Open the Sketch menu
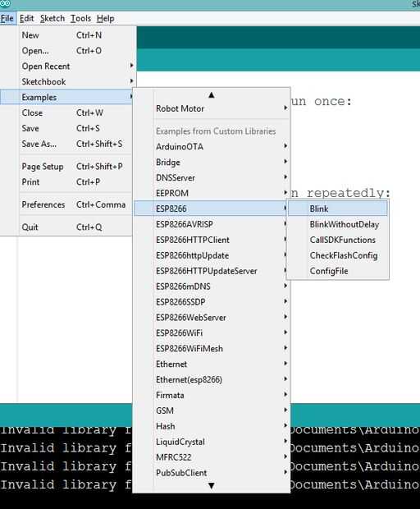 (52, 19)
